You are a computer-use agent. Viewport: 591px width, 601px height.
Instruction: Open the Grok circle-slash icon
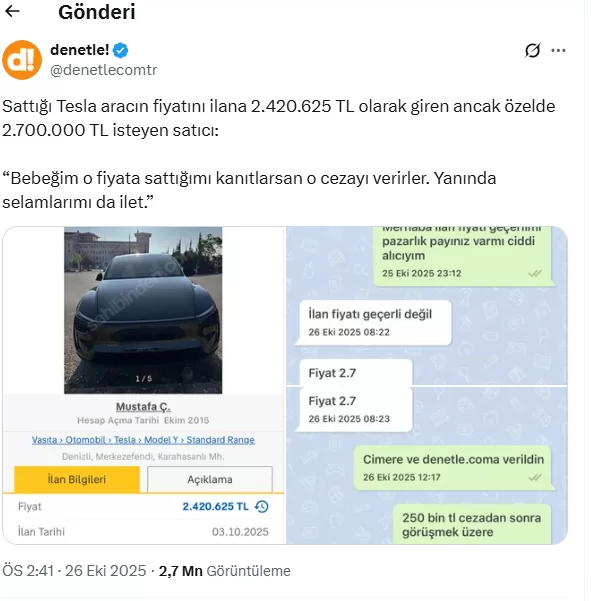point(532,50)
